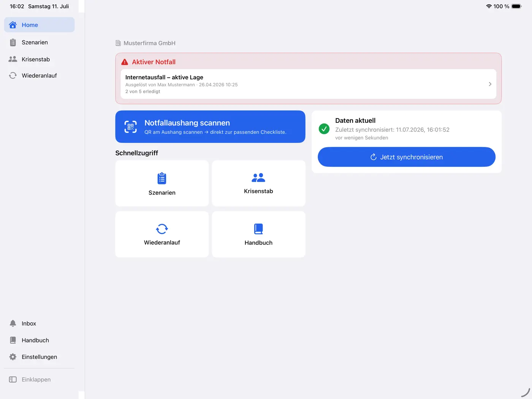This screenshot has height=399, width=532.
Task: Select Home in the sidebar menu
Action: click(x=39, y=25)
